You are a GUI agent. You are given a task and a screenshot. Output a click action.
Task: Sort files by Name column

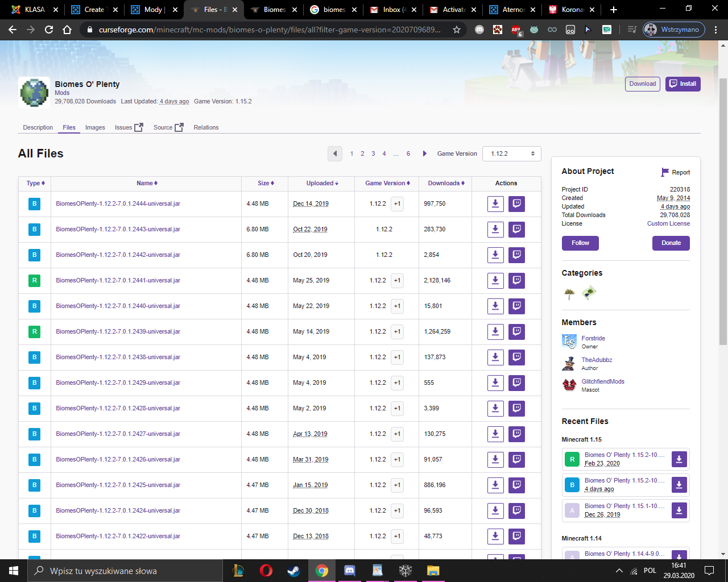pyautogui.click(x=147, y=183)
